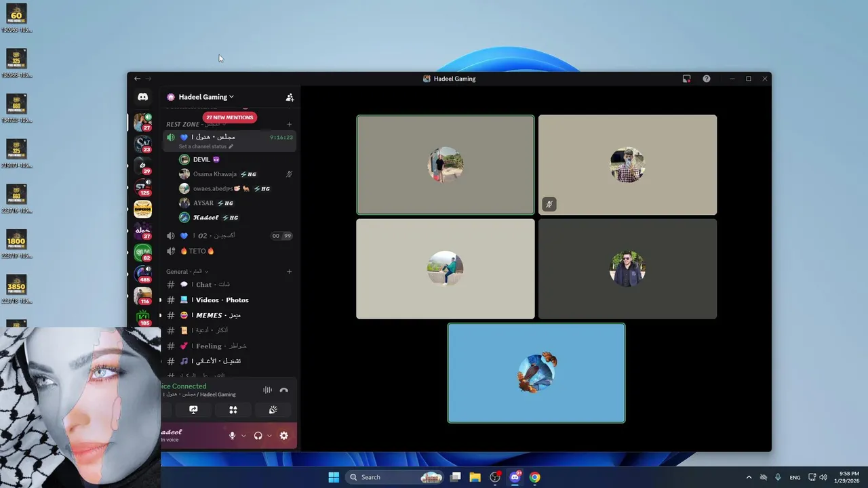Viewport: 868px width, 488px height.
Task: Add channel to General category
Action: [289, 271]
